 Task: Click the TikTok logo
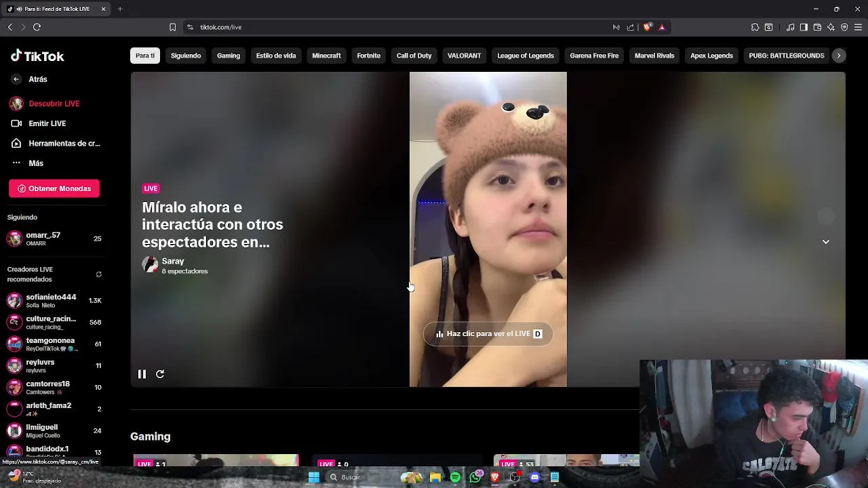coord(37,56)
